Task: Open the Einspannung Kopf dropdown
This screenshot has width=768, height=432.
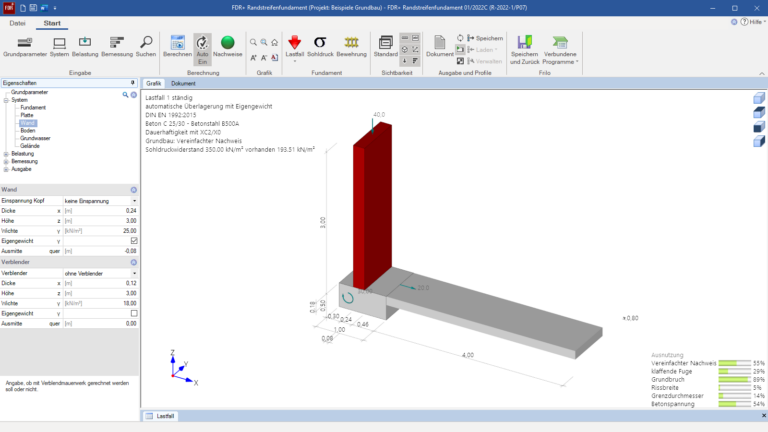Action: (x=100, y=201)
